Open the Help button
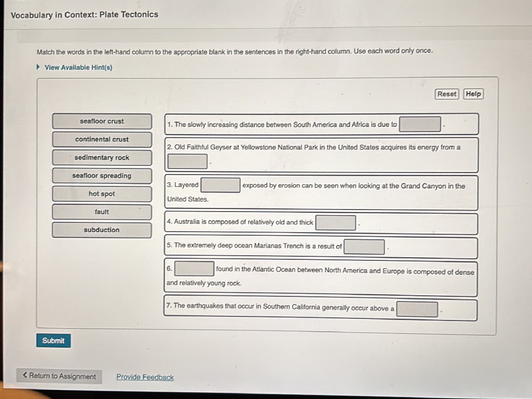Screen dimensions: 532x399 click(x=473, y=94)
